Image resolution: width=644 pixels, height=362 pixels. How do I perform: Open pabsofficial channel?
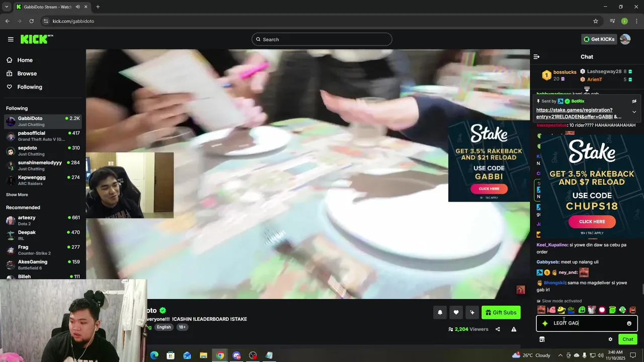tap(43, 136)
